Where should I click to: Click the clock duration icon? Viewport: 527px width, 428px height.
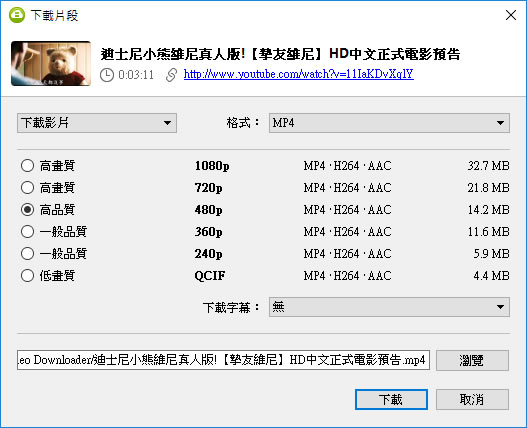pos(107,75)
